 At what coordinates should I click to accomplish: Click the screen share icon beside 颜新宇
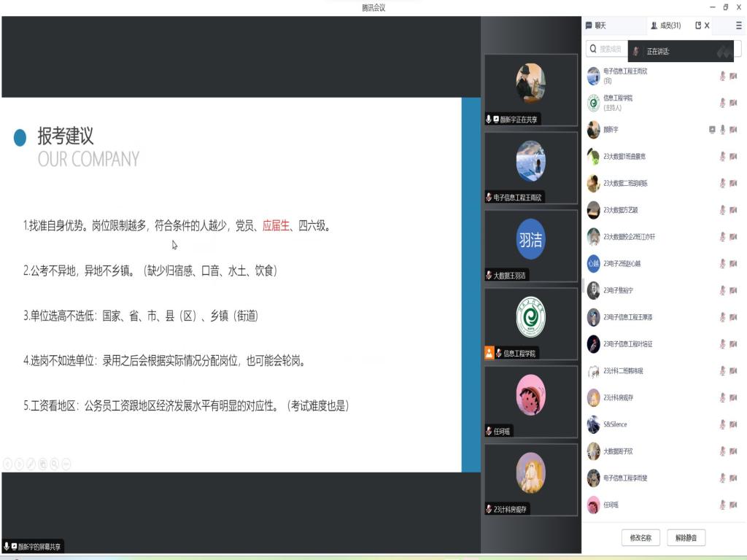712,130
